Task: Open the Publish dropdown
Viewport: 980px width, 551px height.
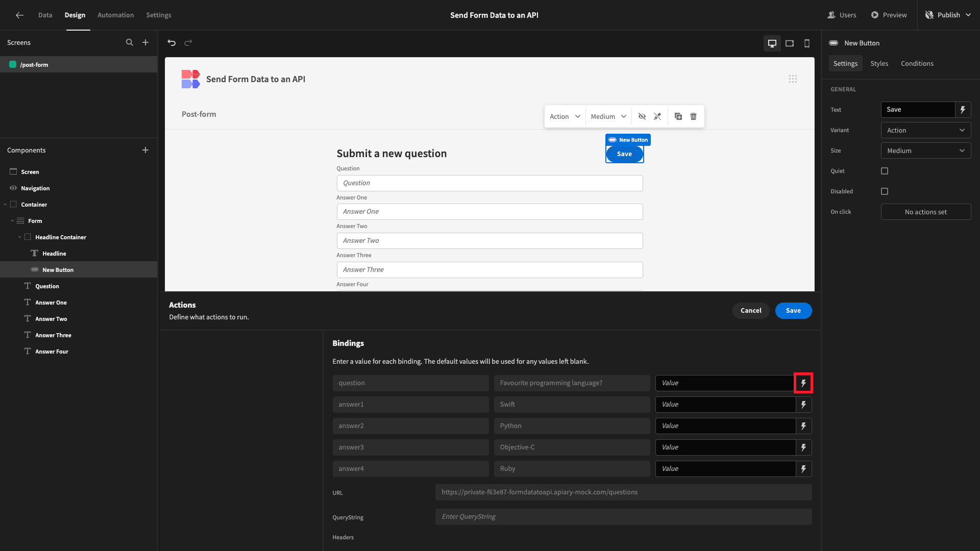Action: [949, 15]
